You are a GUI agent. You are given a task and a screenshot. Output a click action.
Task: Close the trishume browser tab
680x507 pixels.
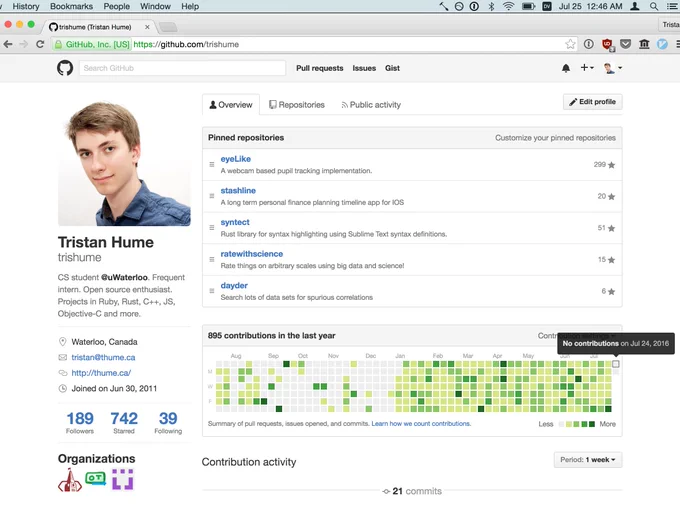tap(147, 27)
